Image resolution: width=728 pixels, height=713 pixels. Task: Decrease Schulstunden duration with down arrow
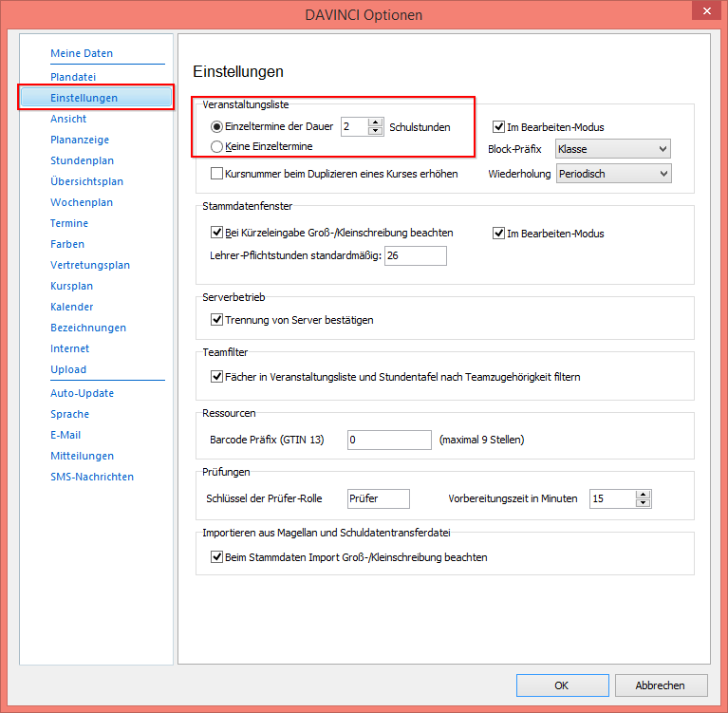click(x=375, y=131)
